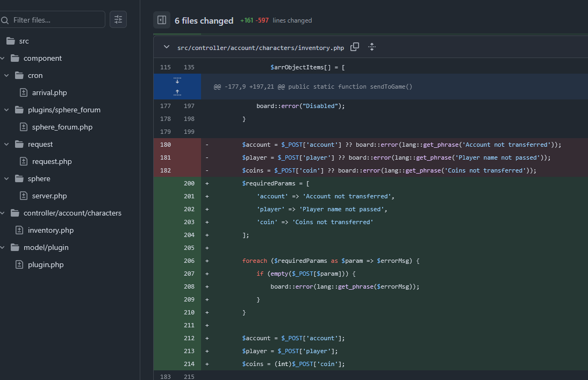Screen dimensions: 588x380
Task: Select old line number 181
Action: (x=166, y=157)
